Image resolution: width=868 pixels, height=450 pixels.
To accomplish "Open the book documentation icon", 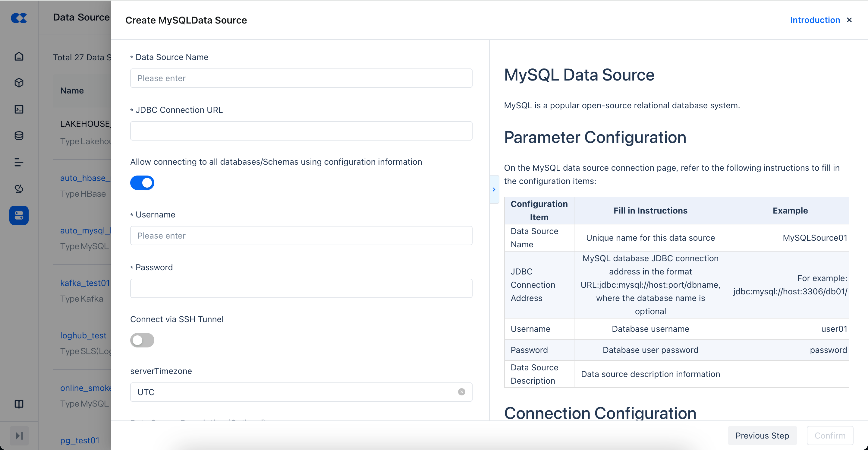I will 19,404.
